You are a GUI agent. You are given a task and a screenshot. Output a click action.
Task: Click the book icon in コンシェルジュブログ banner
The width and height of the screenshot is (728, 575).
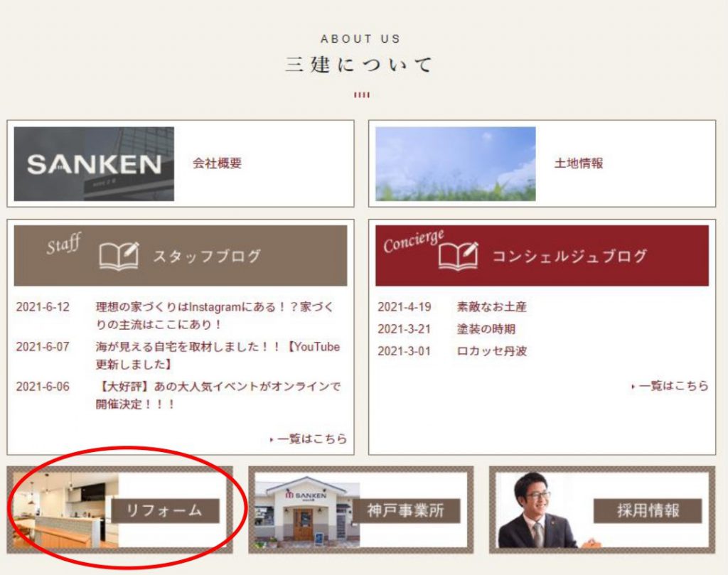point(459,257)
